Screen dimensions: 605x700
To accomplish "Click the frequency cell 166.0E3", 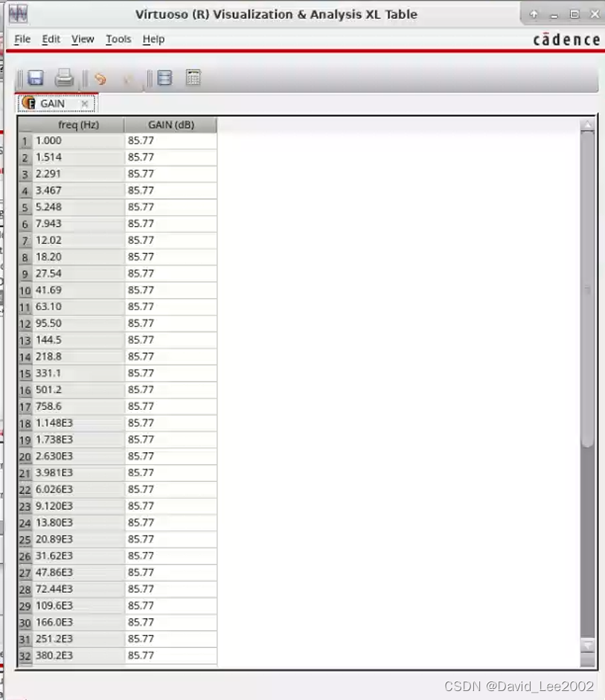I will tap(79, 622).
